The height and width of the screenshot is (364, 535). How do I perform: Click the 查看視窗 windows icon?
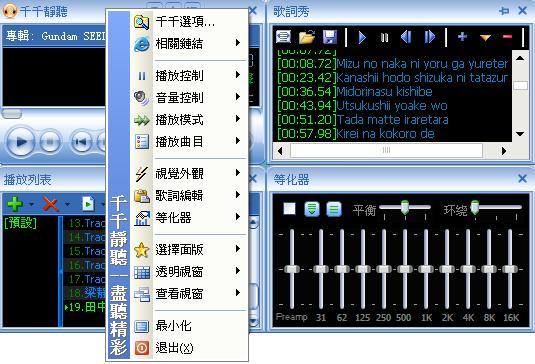tap(142, 294)
